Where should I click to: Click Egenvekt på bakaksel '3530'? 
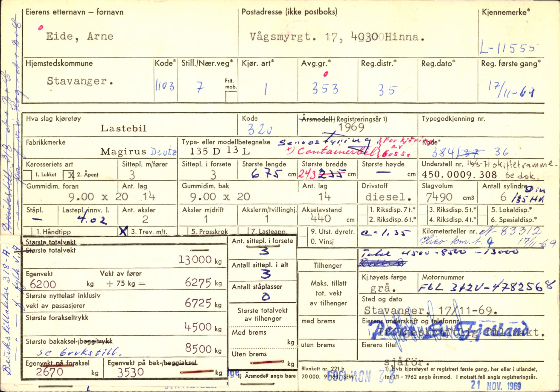(x=130, y=372)
